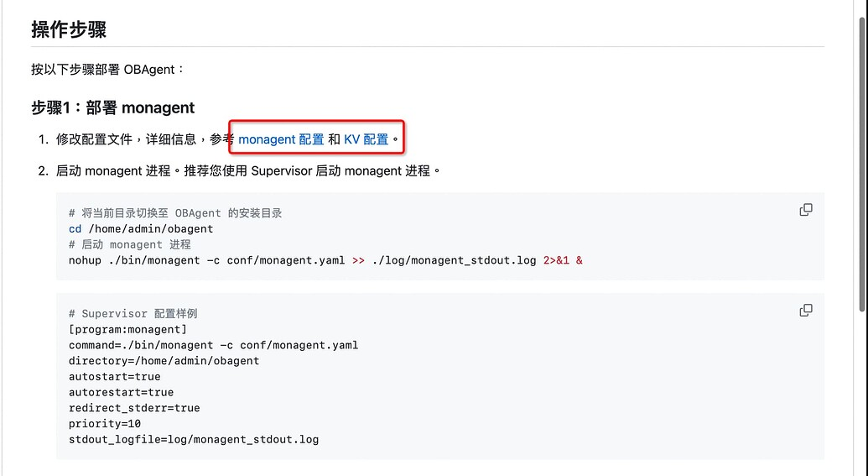868x476 pixels.
Task: Click the priority=10 line
Action: tap(105, 424)
